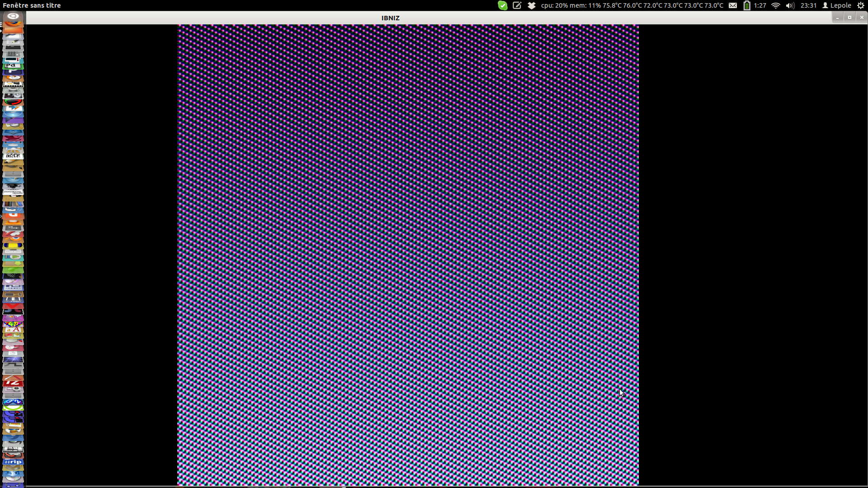
Task: Click inside the magenta-cyan IBNIZ pattern canvas
Action: pos(408,253)
